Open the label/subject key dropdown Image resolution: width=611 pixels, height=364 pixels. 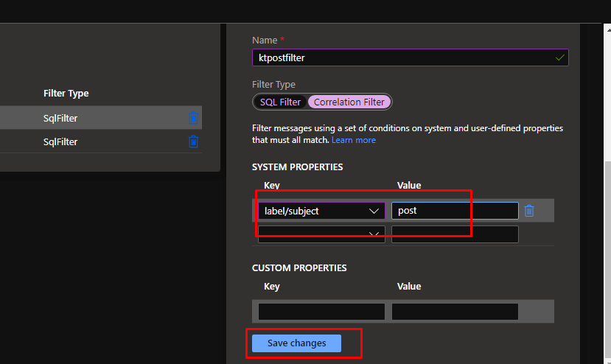tap(321, 211)
